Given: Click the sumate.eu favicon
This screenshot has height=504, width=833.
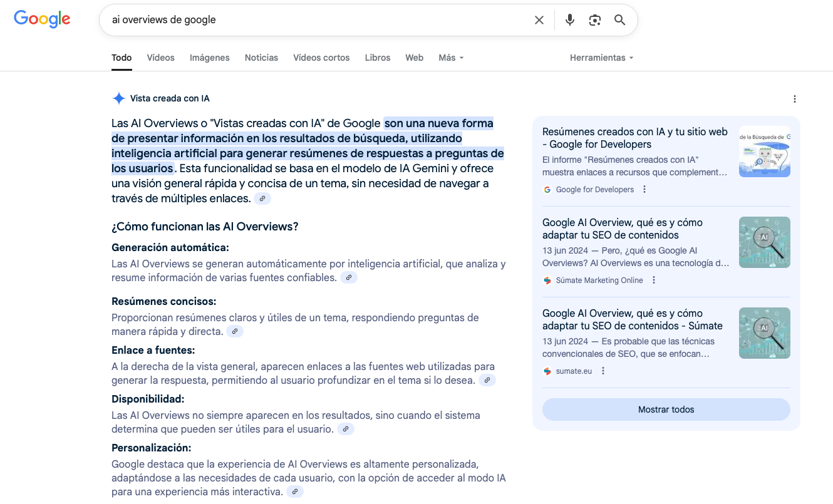Looking at the screenshot, I should point(547,371).
